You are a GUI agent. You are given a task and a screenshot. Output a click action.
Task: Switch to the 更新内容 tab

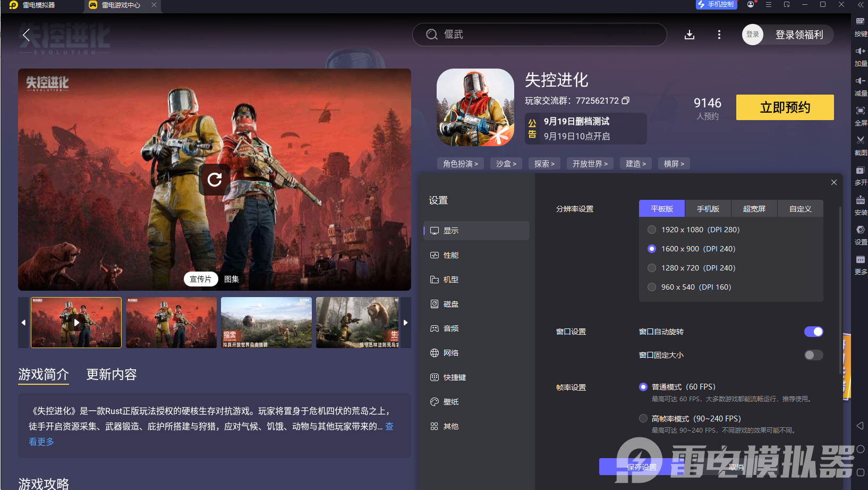pyautogui.click(x=112, y=375)
